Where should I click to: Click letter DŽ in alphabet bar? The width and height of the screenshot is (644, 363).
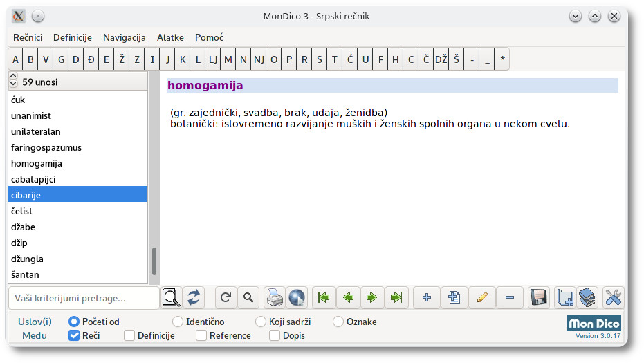pyautogui.click(x=441, y=59)
